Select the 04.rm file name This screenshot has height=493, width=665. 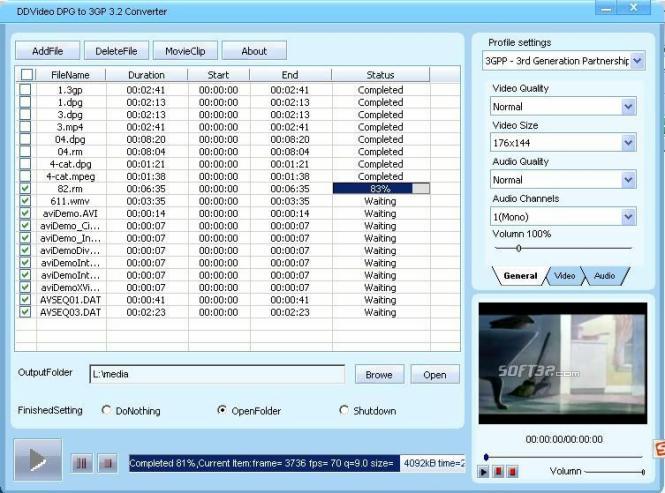tap(70, 151)
